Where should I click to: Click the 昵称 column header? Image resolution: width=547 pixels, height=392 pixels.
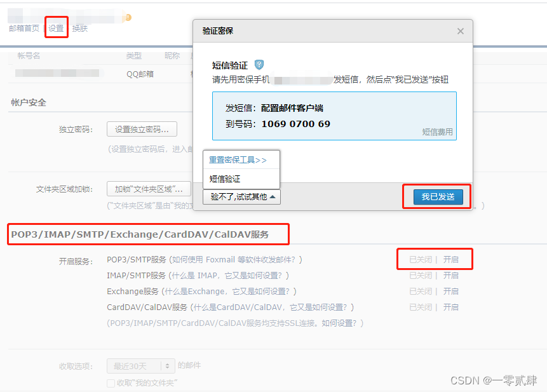pos(172,55)
